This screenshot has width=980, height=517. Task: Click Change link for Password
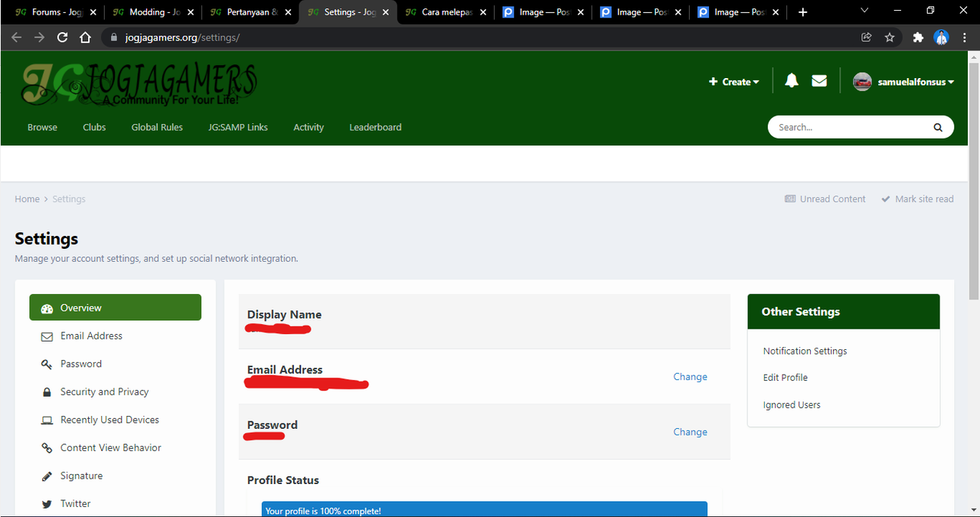click(690, 431)
